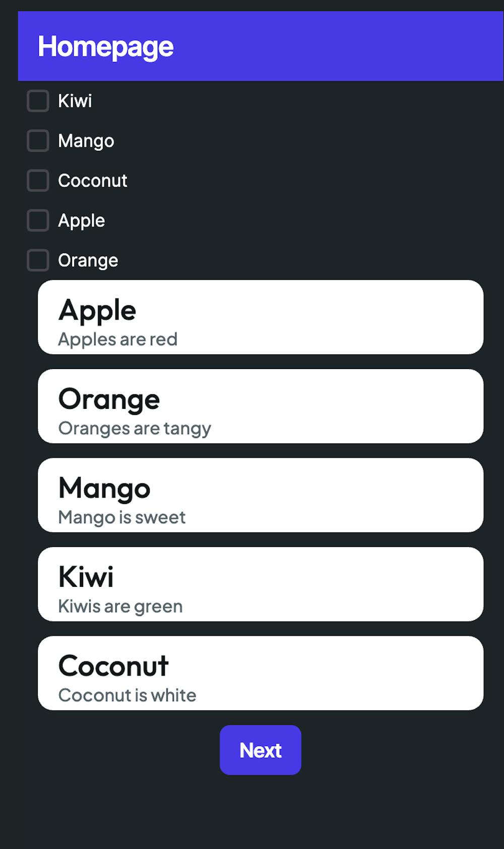This screenshot has width=504, height=849.
Task: Click the Kiwi checkbox label text
Action: pyautogui.click(x=75, y=101)
